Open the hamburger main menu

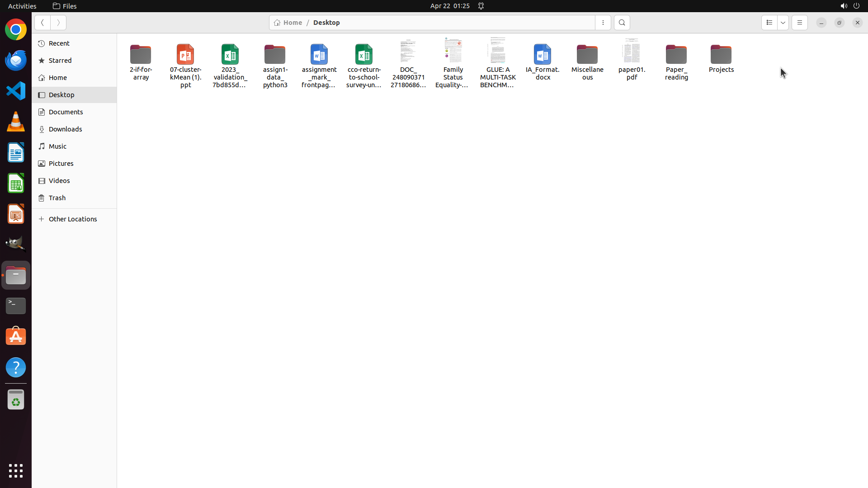click(x=799, y=23)
